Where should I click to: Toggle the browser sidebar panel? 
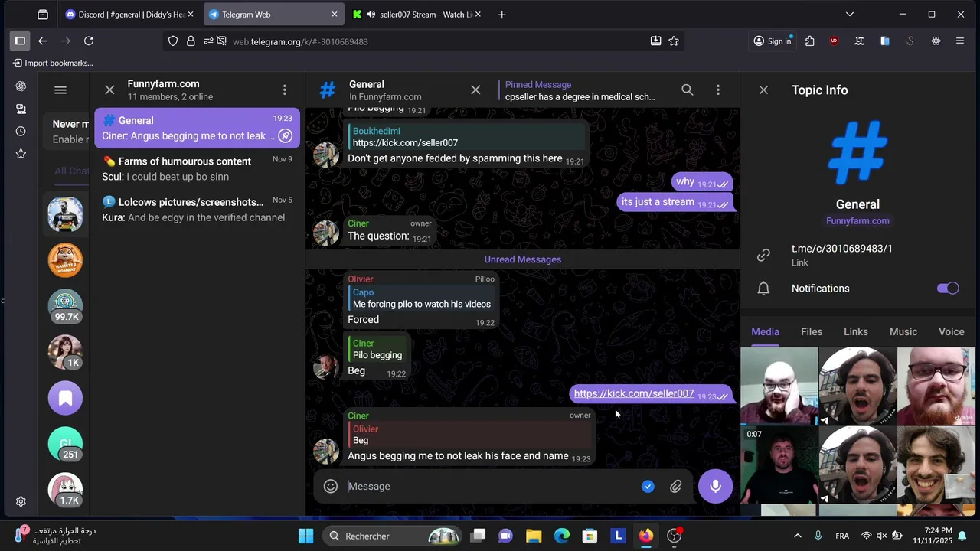coord(20,41)
